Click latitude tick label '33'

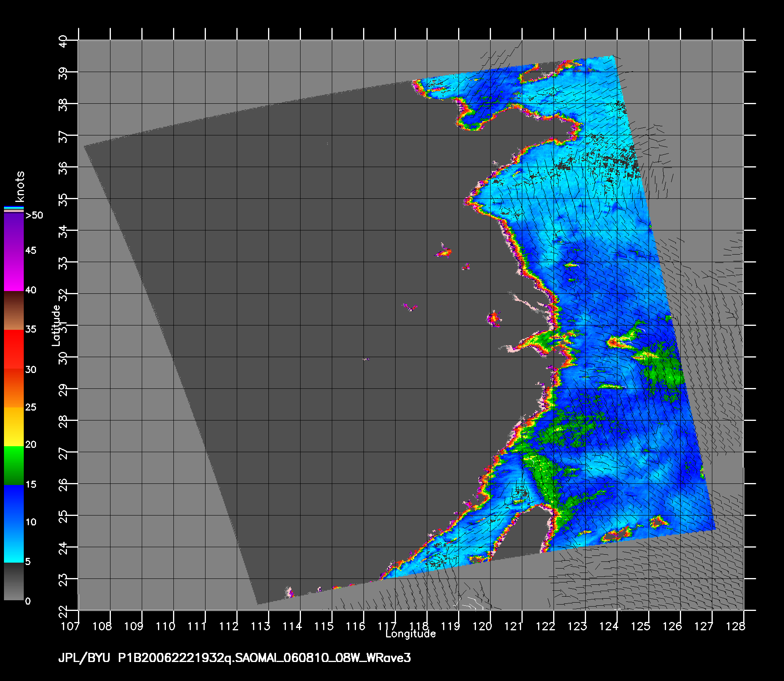pyautogui.click(x=64, y=264)
